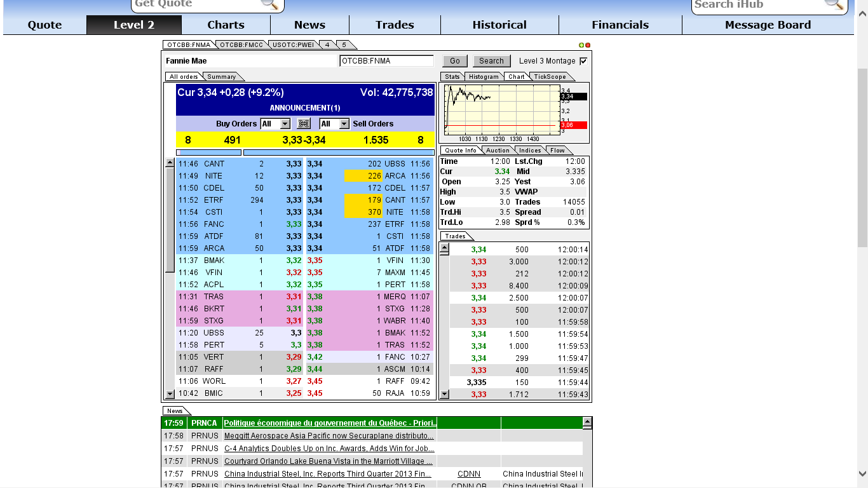Open the Buy Orders filter dropdown
Screen dimensions: 868x488
pyautogui.click(x=275, y=124)
